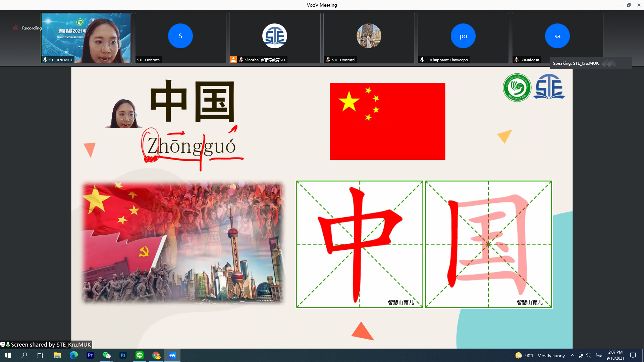
Task: Click the blue 'S' avatar of STE-Donrutai
Action: (180, 36)
